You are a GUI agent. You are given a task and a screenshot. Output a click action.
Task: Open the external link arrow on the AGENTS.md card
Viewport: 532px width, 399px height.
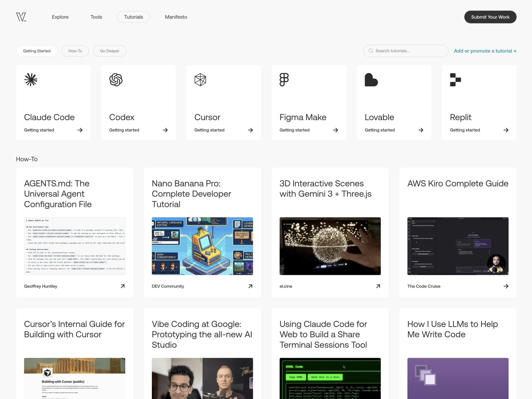coord(123,286)
